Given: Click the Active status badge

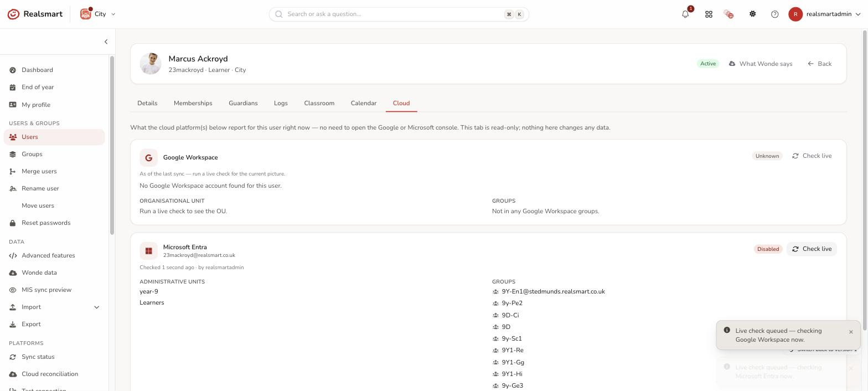Looking at the screenshot, I should click(x=708, y=64).
